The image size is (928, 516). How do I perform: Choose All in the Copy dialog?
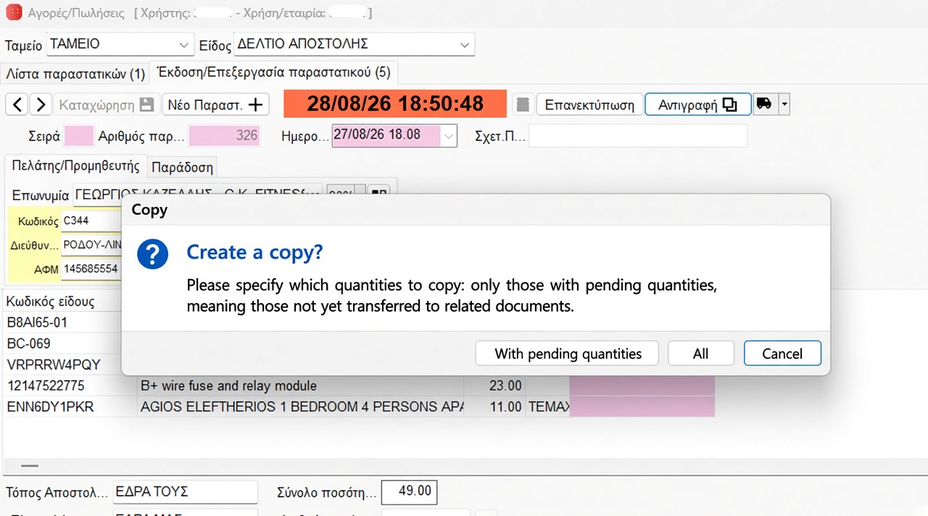click(x=701, y=354)
